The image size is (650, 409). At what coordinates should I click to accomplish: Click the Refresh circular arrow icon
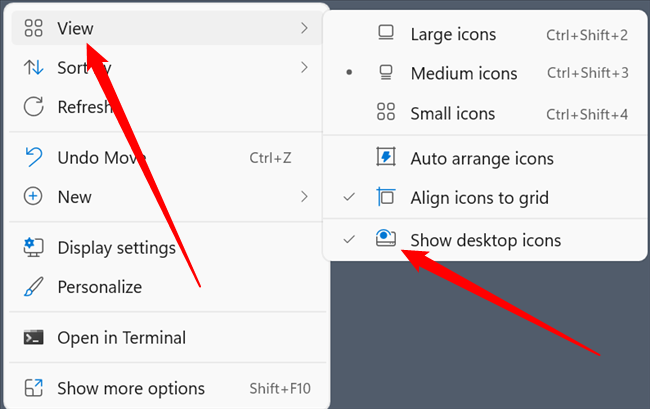coord(33,107)
